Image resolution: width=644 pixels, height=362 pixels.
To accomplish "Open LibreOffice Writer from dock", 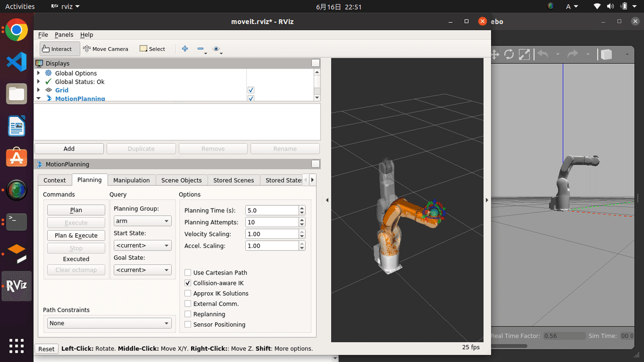I will (x=17, y=127).
